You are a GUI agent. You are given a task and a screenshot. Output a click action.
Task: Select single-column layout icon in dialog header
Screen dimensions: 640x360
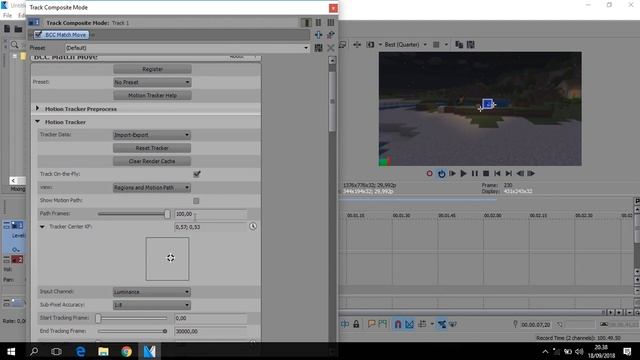pyautogui.click(x=306, y=23)
